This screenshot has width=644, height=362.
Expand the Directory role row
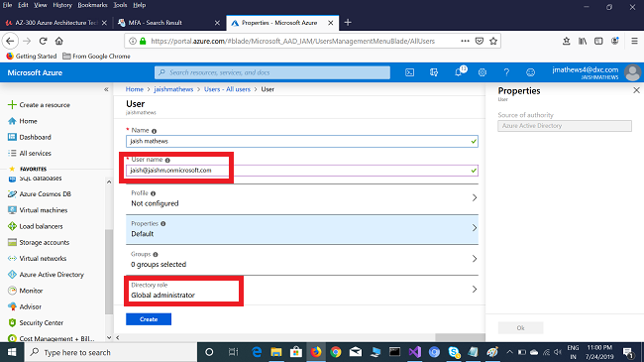[x=302, y=290]
